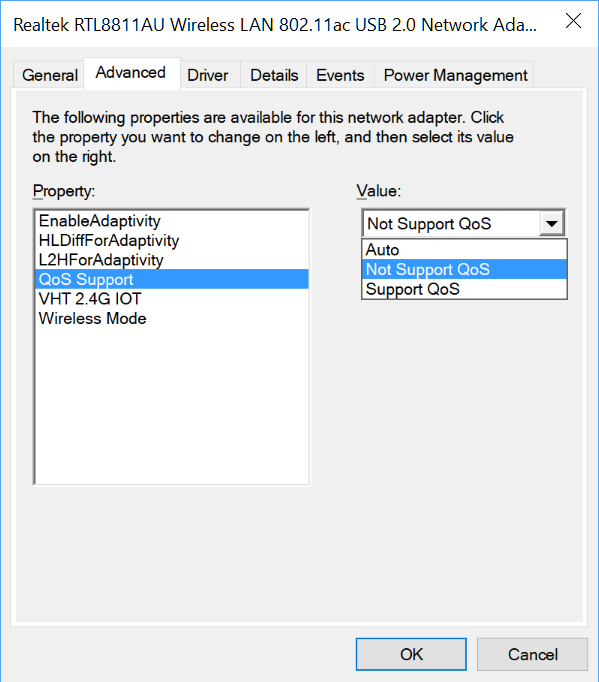Image resolution: width=599 pixels, height=682 pixels.
Task: Pick the L2HForAdaptivity property
Action: 172,260
